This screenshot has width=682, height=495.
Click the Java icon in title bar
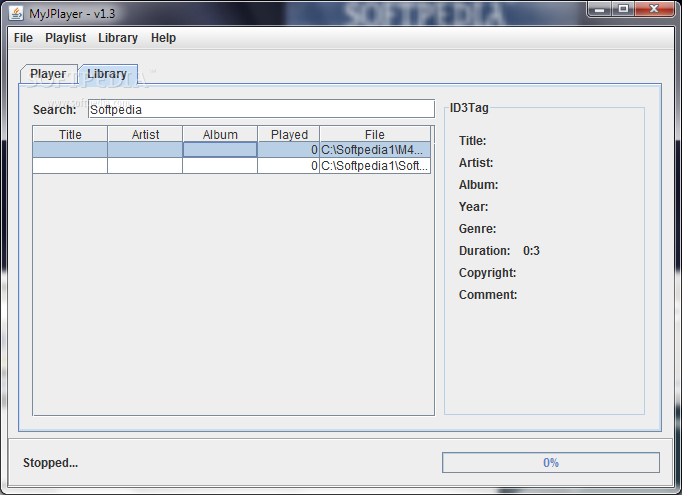click(x=16, y=13)
